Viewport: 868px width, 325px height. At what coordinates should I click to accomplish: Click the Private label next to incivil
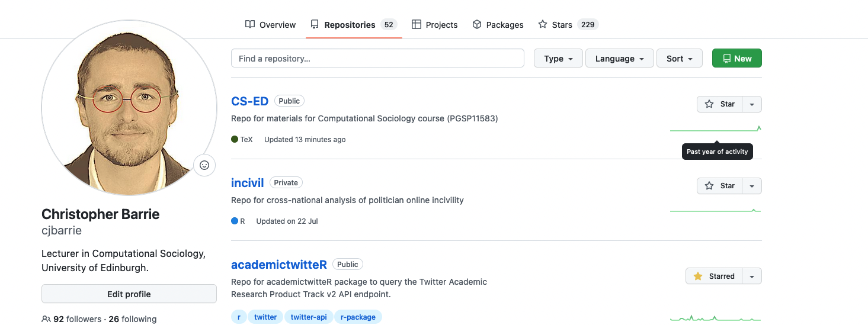[x=286, y=183]
